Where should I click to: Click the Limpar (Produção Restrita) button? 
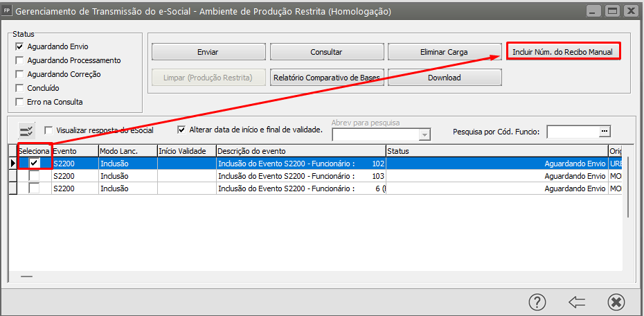point(208,77)
